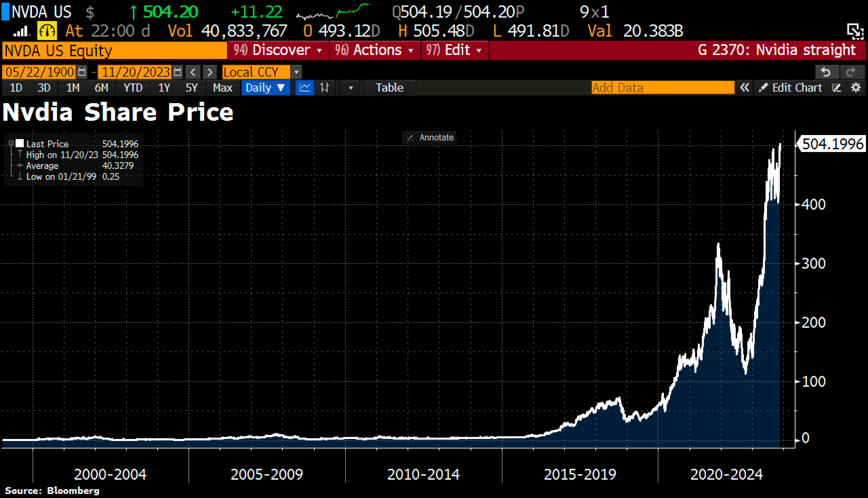Switch to line chart view icon
This screenshot has width=868, height=498.
[304, 88]
